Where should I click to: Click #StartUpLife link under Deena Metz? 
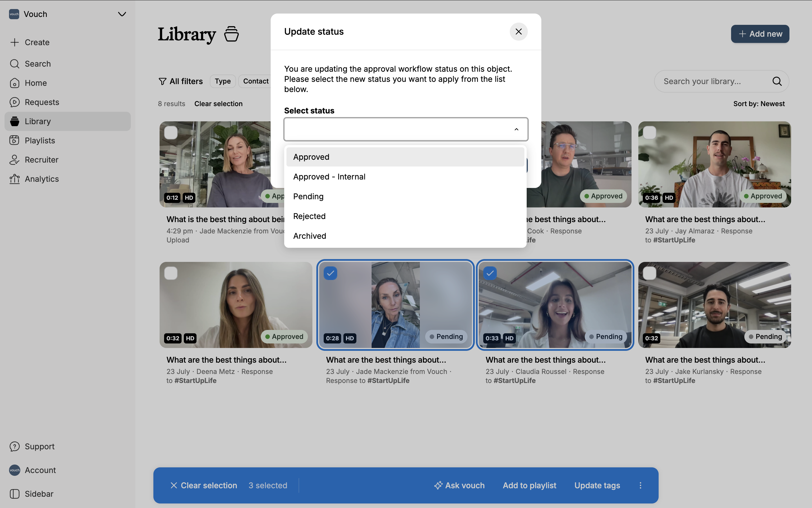195,381
